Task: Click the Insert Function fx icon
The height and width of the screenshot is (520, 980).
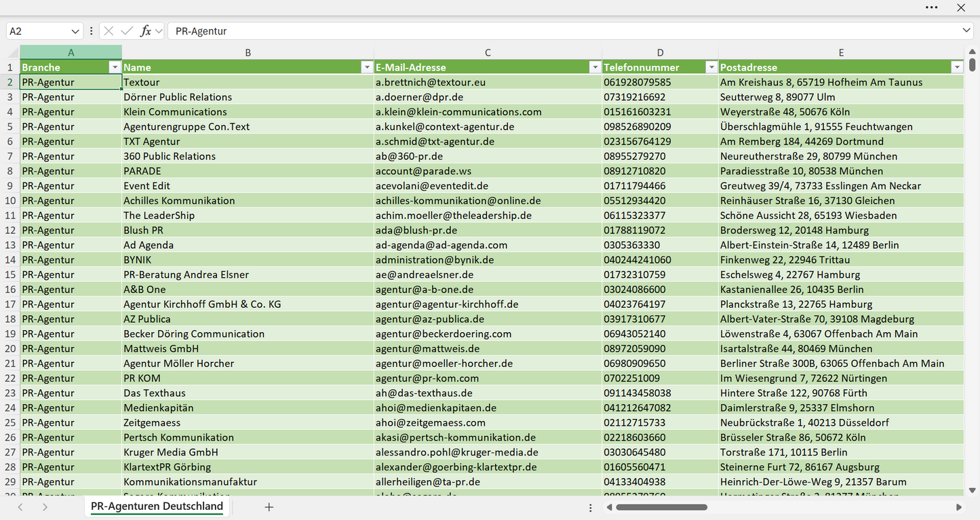Action: click(145, 31)
